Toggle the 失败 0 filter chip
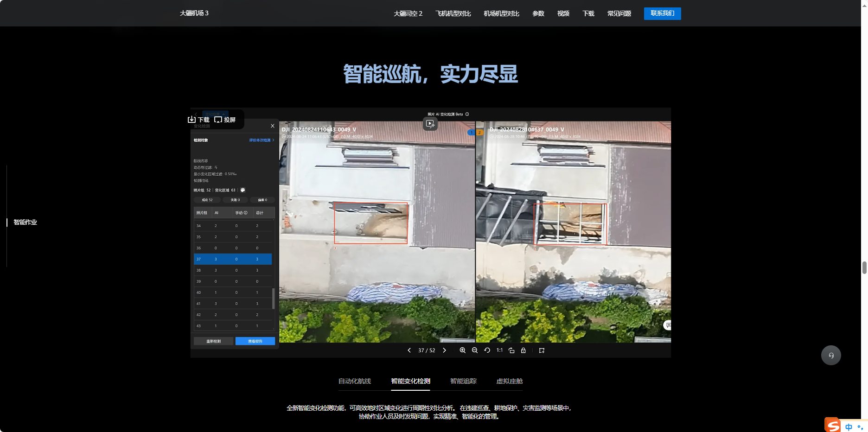This screenshot has width=868, height=432. tap(235, 200)
